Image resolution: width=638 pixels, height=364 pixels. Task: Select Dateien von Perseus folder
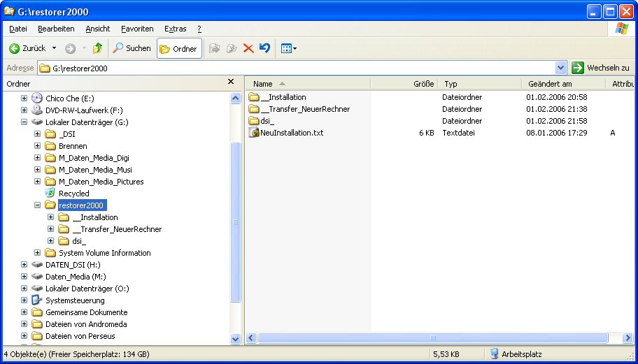pos(80,336)
